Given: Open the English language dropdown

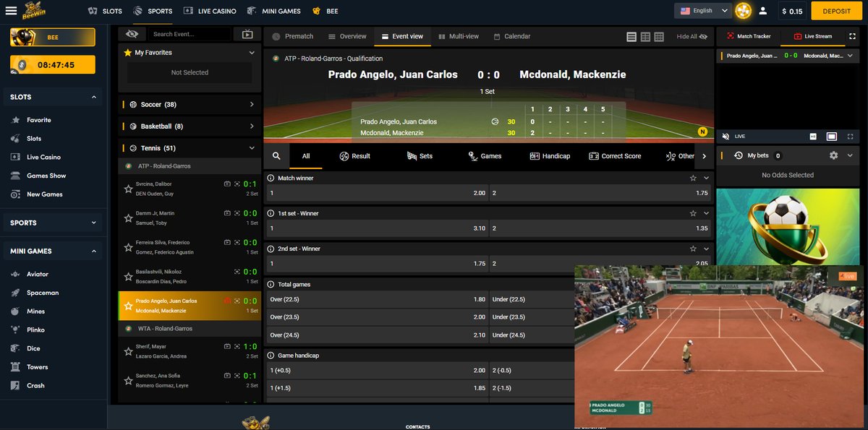Looking at the screenshot, I should (x=704, y=11).
